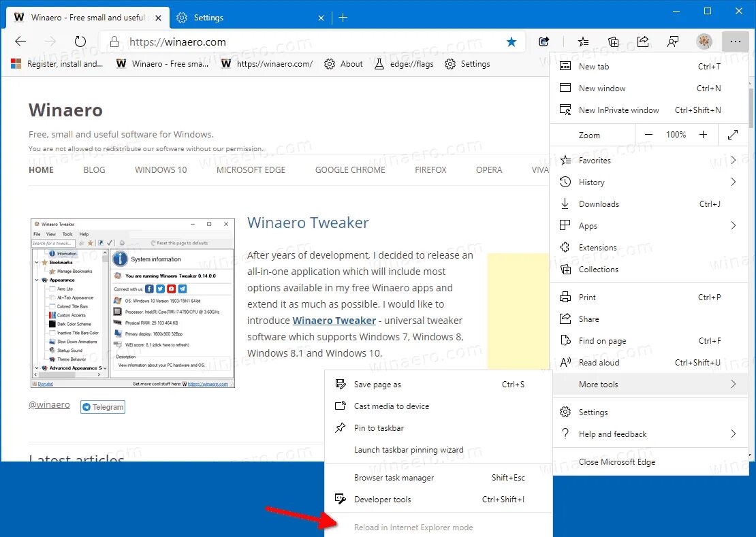
Task: Open the edge://flags bookmark
Action: pos(404,64)
